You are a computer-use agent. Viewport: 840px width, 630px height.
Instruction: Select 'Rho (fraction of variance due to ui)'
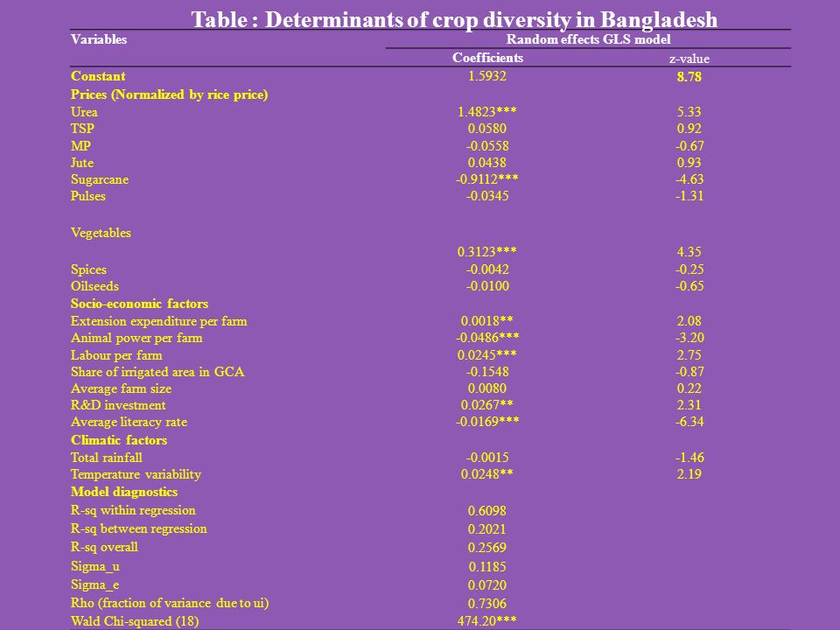pyautogui.click(x=170, y=603)
